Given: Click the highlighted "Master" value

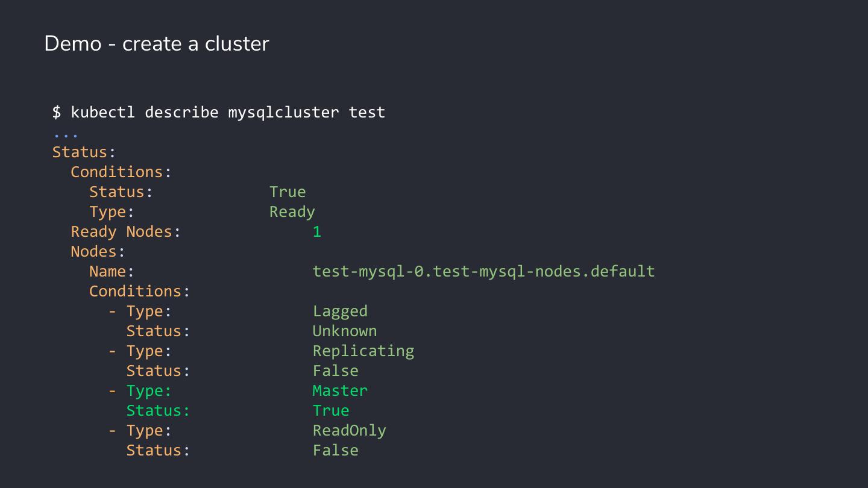Looking at the screenshot, I should tap(340, 390).
